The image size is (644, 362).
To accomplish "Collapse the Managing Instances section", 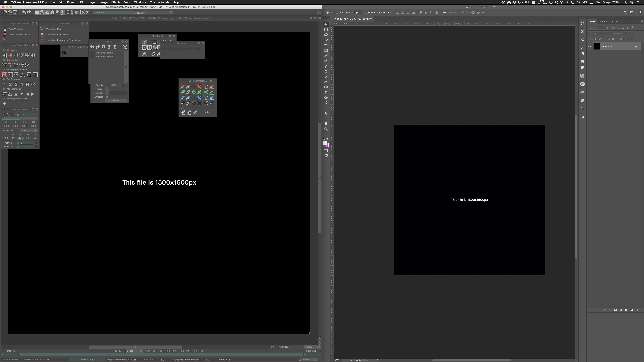I will [x=4, y=70].
